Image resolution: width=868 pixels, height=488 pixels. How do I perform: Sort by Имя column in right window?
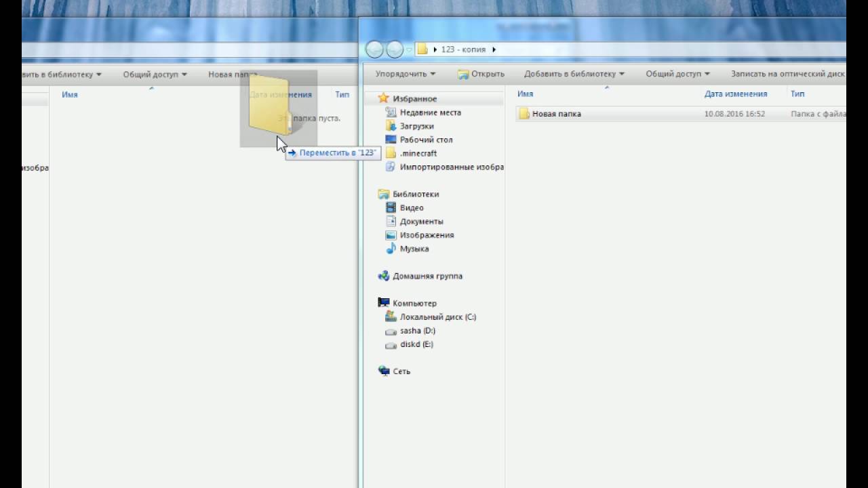[x=526, y=94]
